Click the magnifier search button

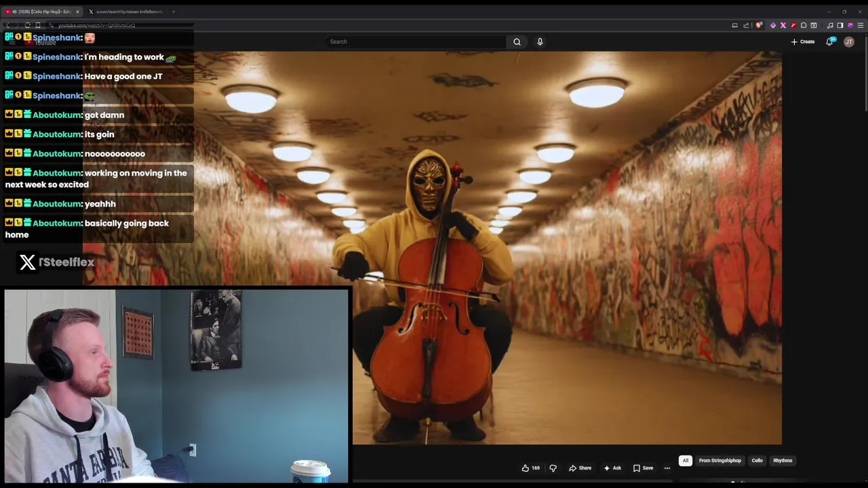(517, 42)
